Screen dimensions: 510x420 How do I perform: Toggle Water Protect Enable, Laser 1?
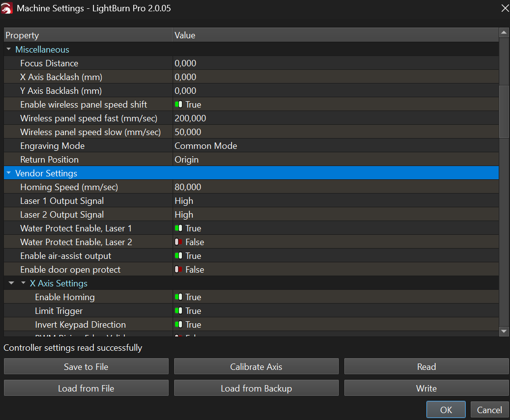click(179, 228)
